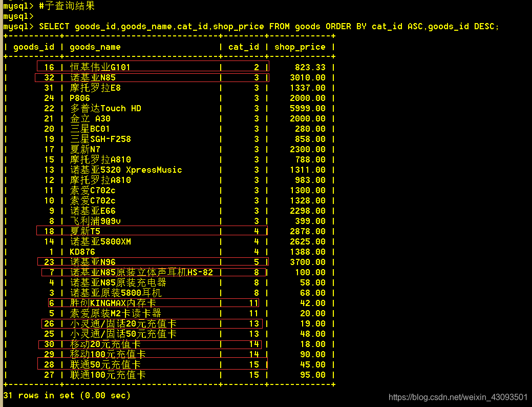The width and height of the screenshot is (532, 407).
Task: Select the goods name KD876
Action: point(82,252)
